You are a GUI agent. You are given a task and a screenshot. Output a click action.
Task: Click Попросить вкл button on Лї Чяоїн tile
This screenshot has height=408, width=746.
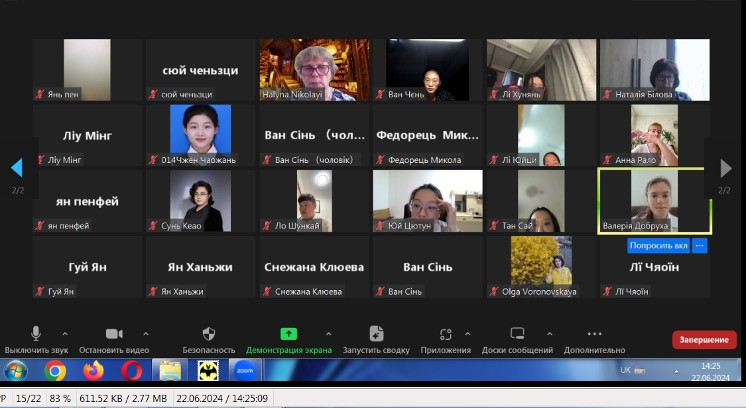click(658, 245)
